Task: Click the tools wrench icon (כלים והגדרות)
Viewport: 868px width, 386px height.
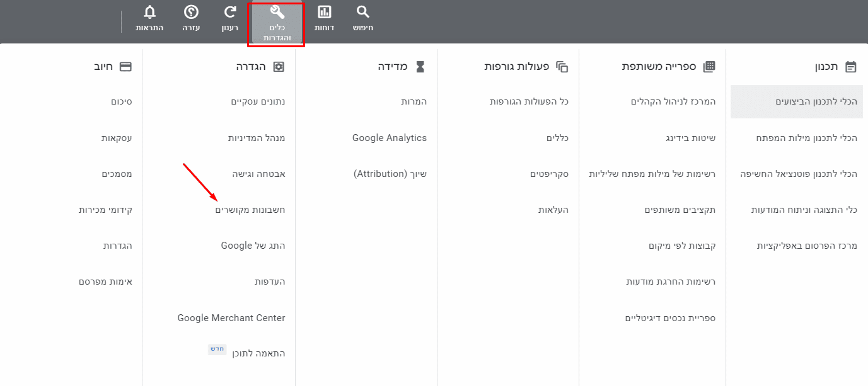Action: coord(277,12)
